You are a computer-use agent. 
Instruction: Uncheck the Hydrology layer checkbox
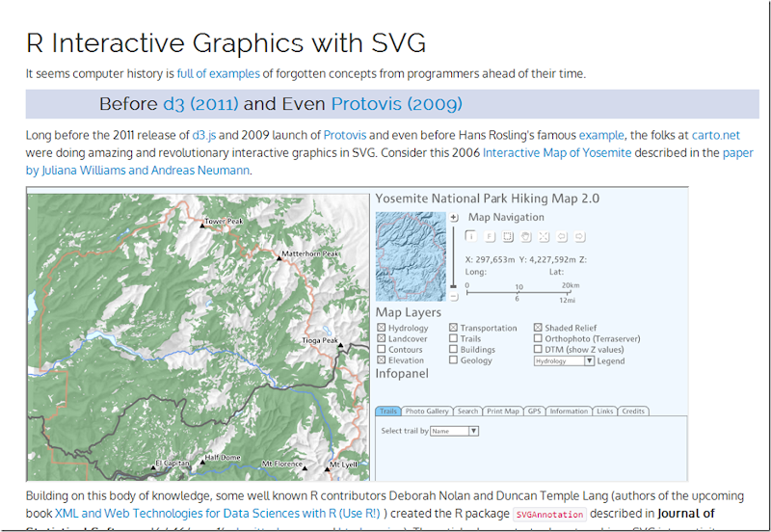click(x=381, y=328)
